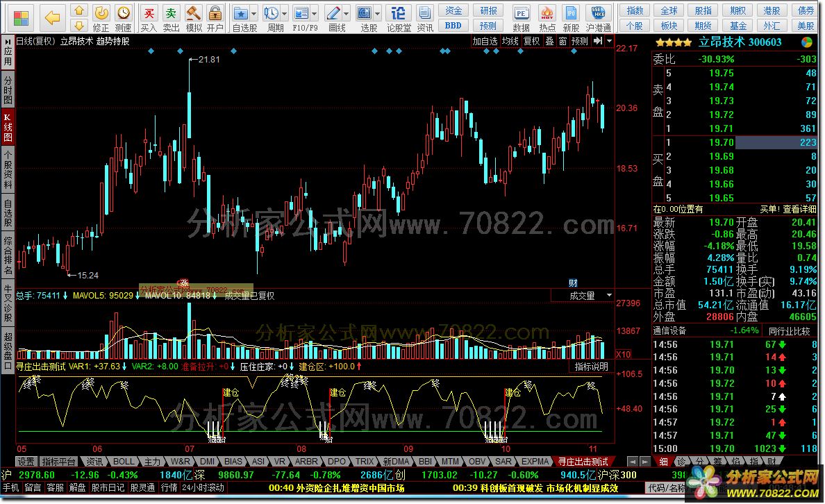The width and height of the screenshot is (825, 504).
Task: Toggle 预测 forecast in chart toolbar
Action: tap(579, 41)
